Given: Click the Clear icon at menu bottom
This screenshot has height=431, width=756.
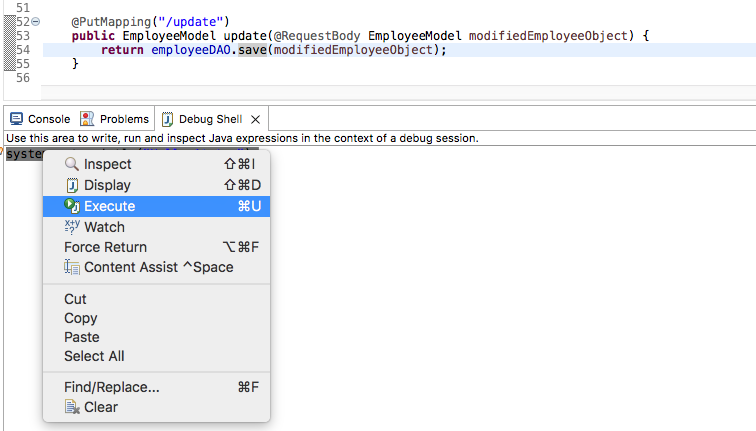Looking at the screenshot, I should 72,407.
